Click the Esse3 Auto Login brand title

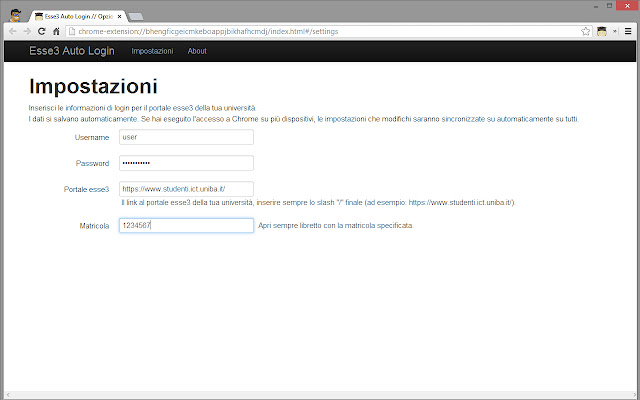[72, 51]
